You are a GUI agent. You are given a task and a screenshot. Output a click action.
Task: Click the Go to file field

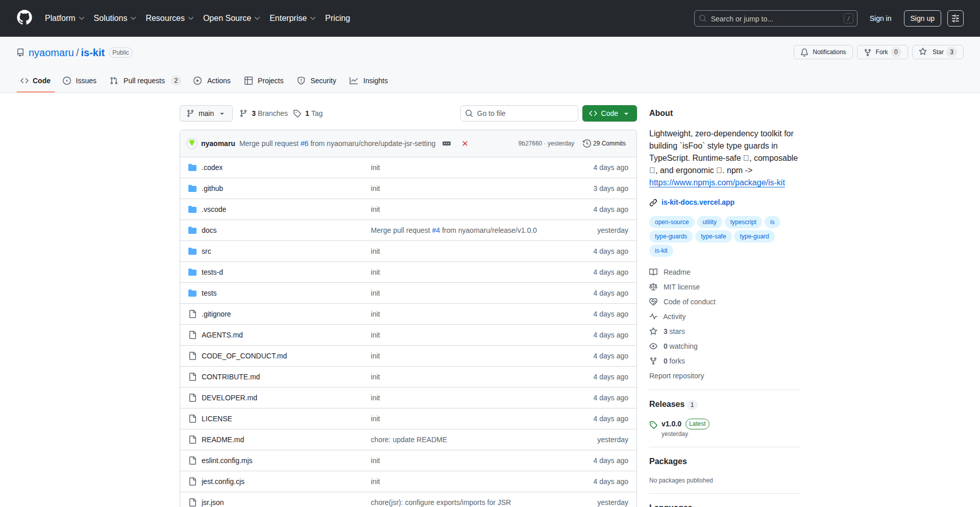point(519,113)
